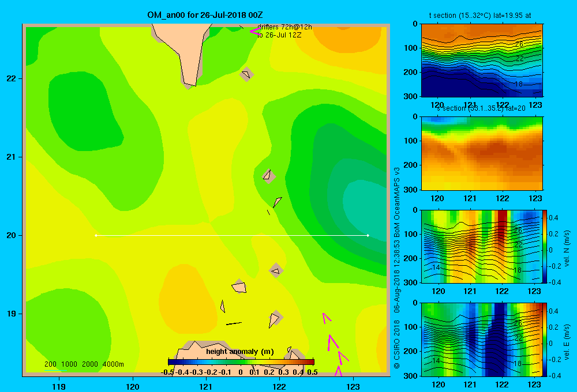Click the "drifters 72h@12h" label
Screen dimensions: 577x392
(284, 27)
